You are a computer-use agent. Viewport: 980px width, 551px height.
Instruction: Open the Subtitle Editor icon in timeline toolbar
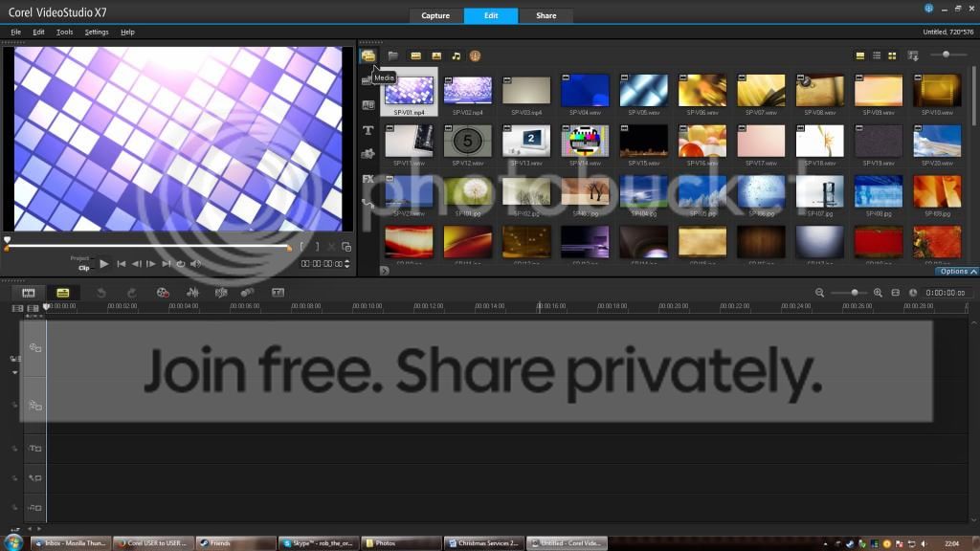(278, 293)
